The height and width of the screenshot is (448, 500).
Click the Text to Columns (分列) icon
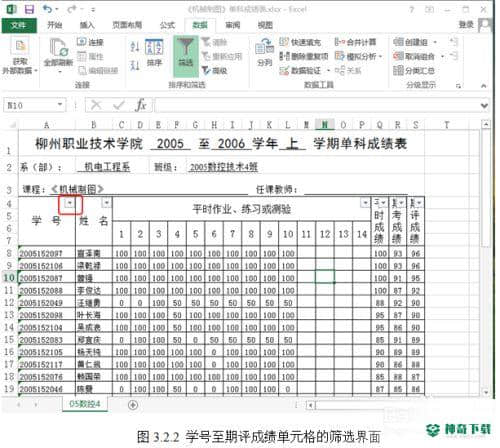264,47
